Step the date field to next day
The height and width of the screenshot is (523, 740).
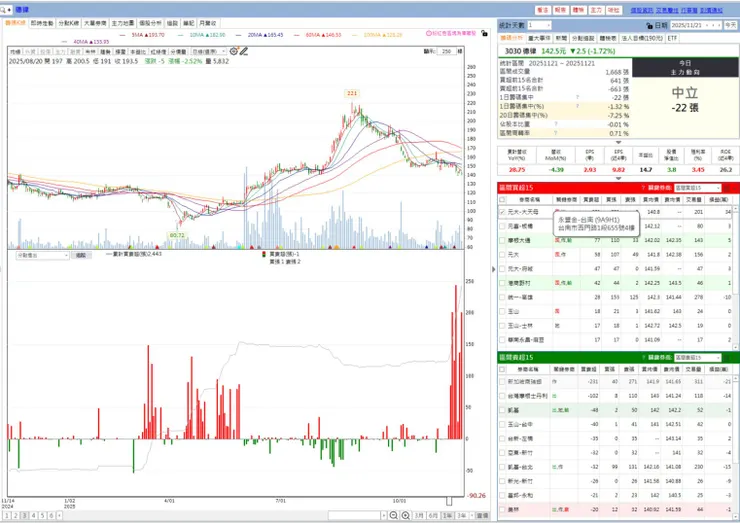click(719, 25)
